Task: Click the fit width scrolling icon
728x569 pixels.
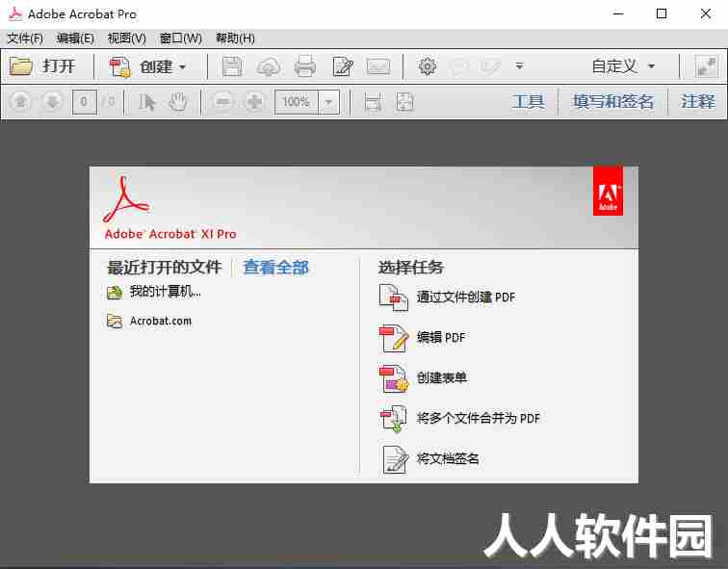Action: (x=373, y=102)
